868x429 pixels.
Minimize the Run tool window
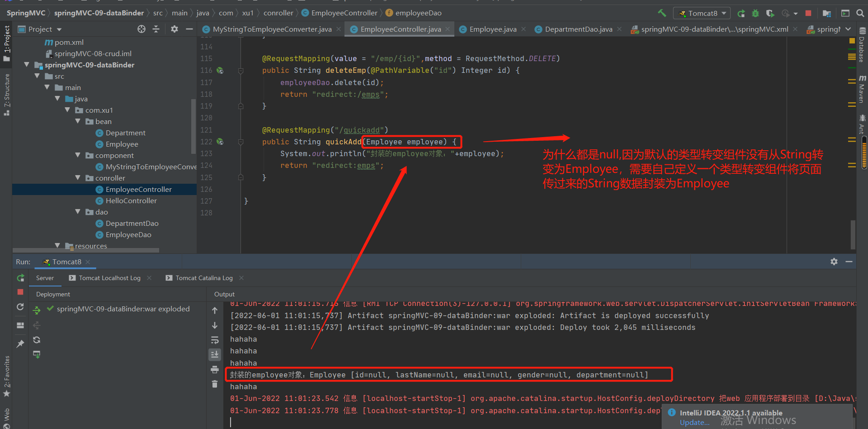(849, 262)
